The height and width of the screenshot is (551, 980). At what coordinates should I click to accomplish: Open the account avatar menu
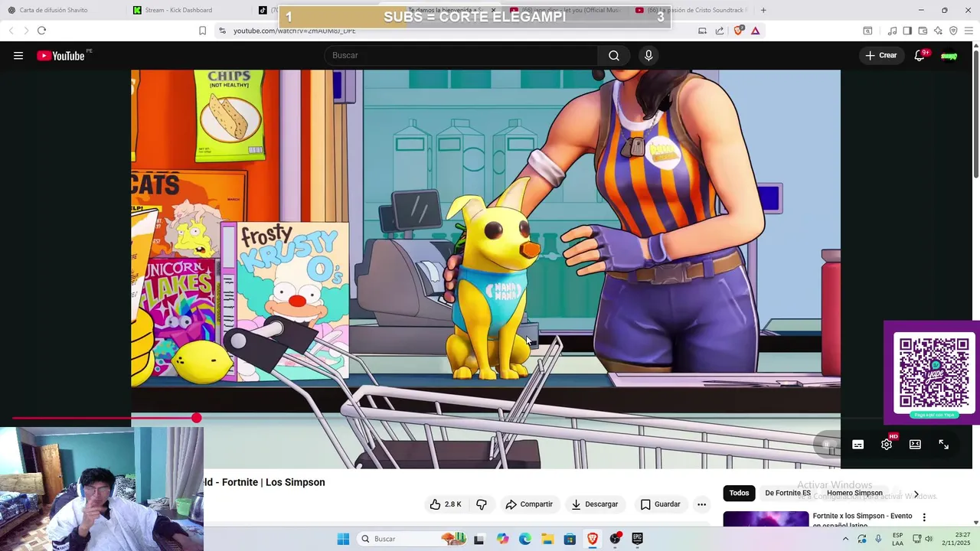[949, 55]
